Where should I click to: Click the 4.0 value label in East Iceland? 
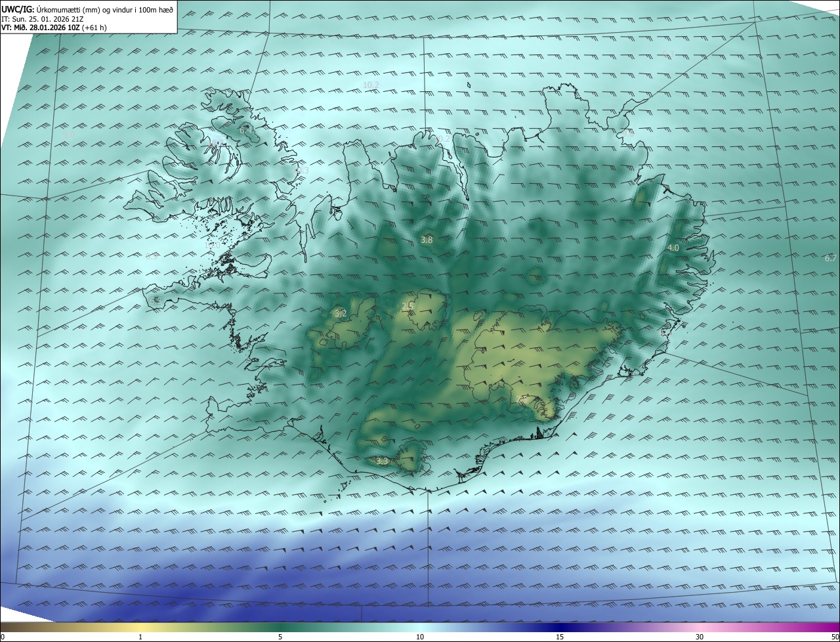coord(673,247)
